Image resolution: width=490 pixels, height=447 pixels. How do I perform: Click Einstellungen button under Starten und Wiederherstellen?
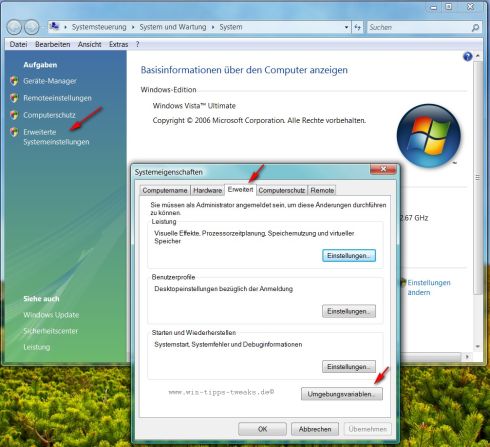coord(349,367)
